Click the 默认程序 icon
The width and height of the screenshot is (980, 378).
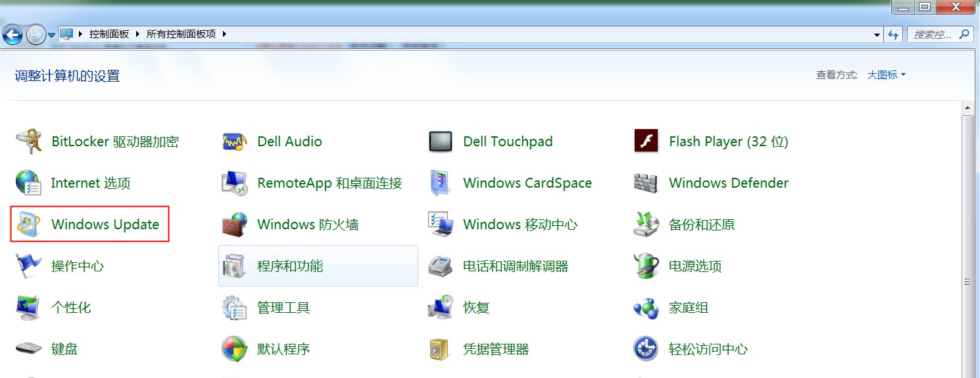tap(235, 349)
